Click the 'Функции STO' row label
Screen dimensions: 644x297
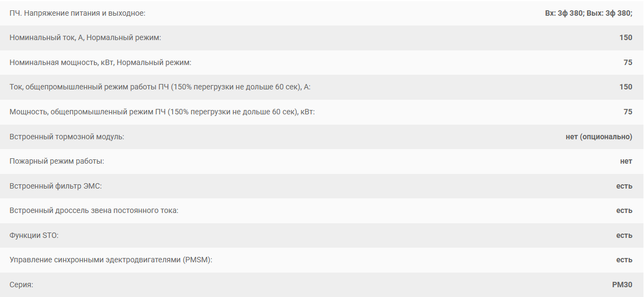[x=34, y=235]
